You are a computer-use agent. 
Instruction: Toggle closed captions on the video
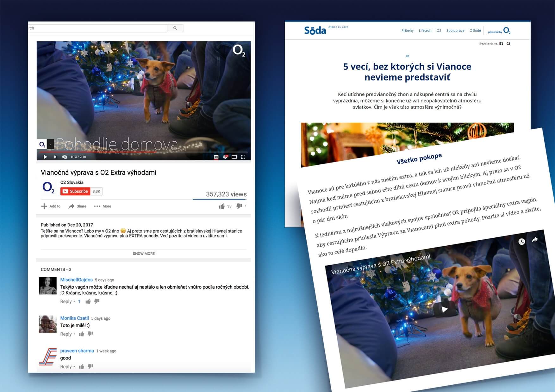click(216, 157)
